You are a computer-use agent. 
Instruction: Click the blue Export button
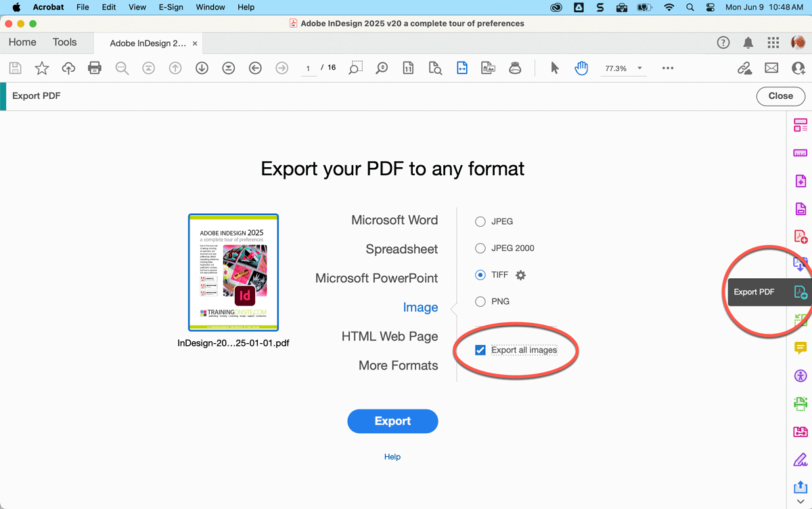tap(392, 421)
